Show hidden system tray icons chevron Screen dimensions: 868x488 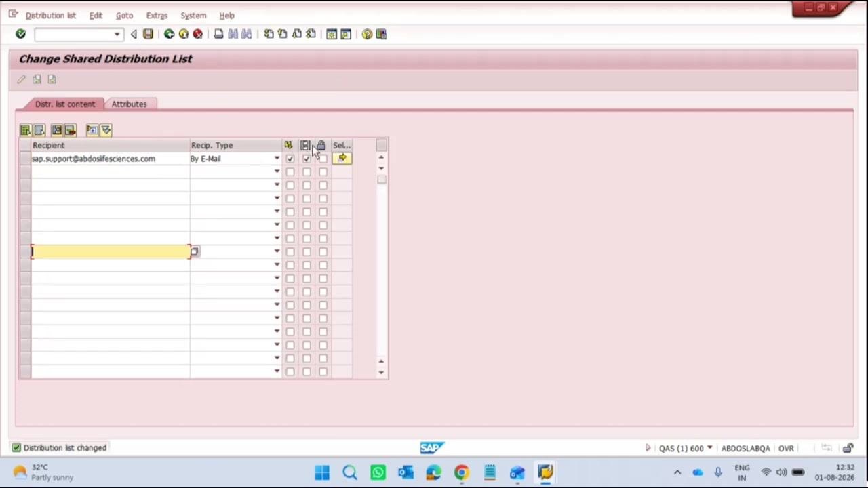(677, 472)
